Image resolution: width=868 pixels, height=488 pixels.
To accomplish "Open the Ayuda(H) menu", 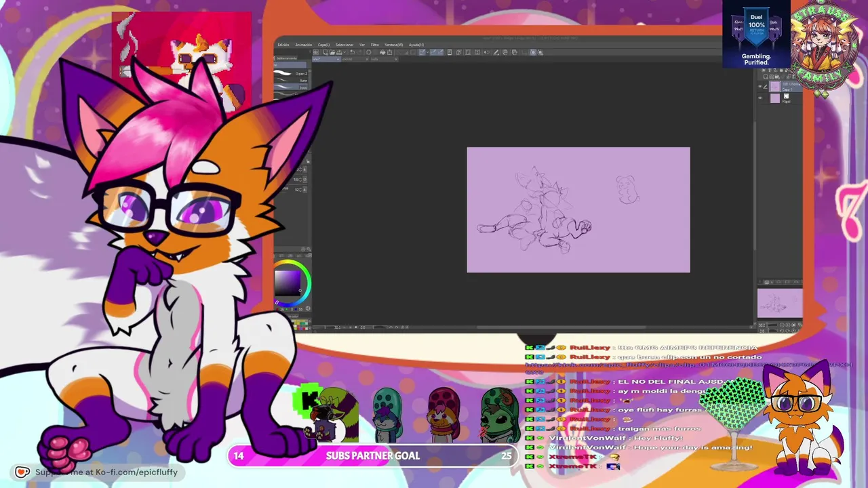I will (416, 45).
